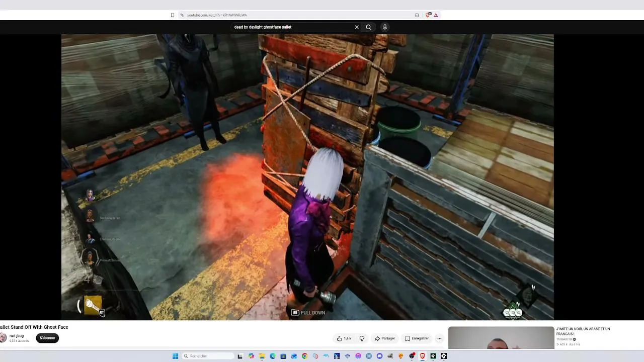Switch to Brave browser on the taskbar
The height and width of the screenshot is (362, 644).
pyautogui.click(x=422, y=356)
